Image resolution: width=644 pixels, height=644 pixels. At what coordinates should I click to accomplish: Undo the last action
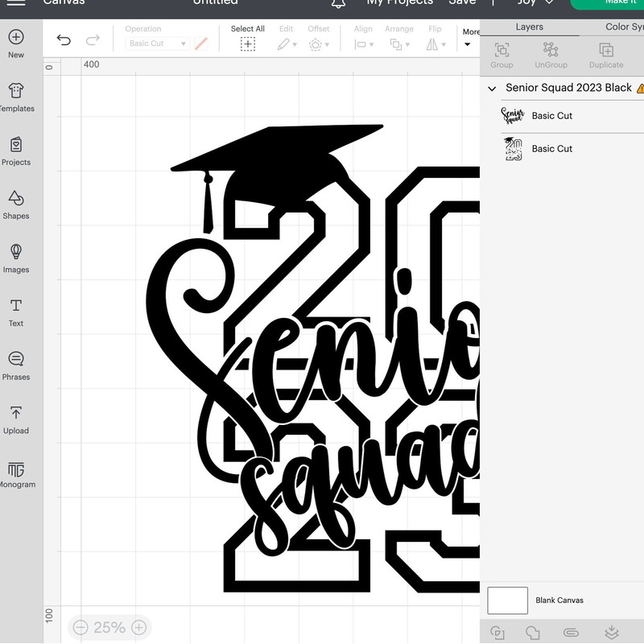pos(64,41)
